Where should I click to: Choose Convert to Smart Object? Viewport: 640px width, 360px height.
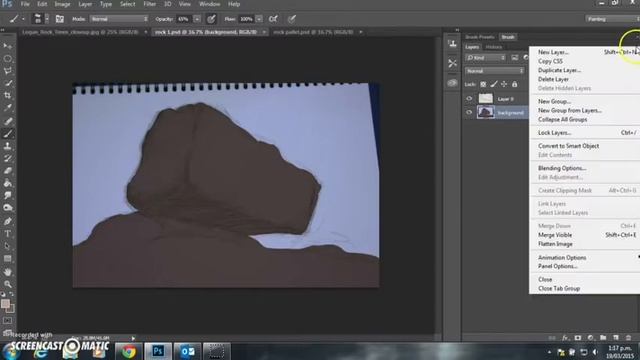pos(568,146)
